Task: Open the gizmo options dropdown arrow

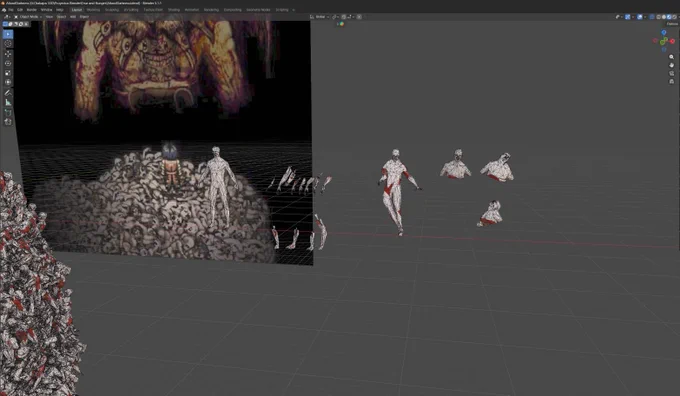Action: (x=633, y=17)
